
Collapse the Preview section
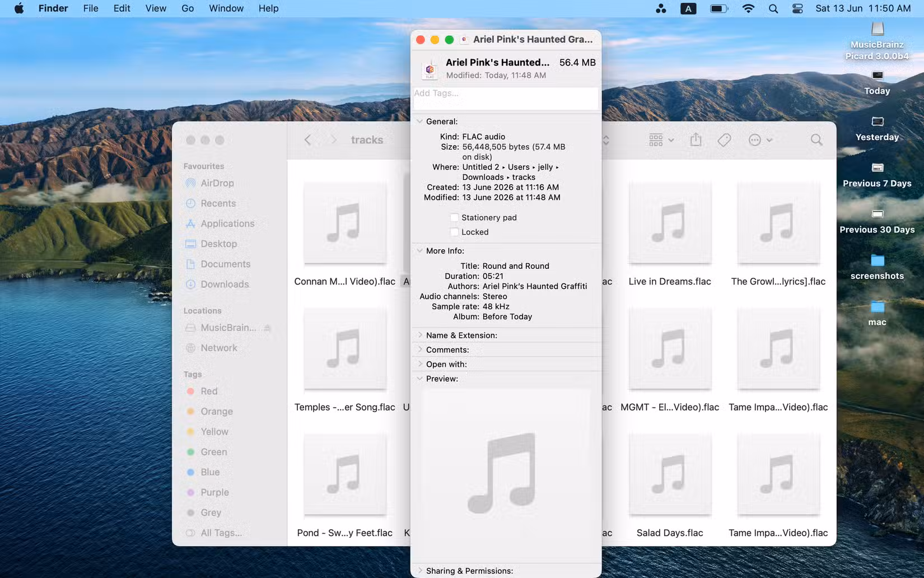419,379
